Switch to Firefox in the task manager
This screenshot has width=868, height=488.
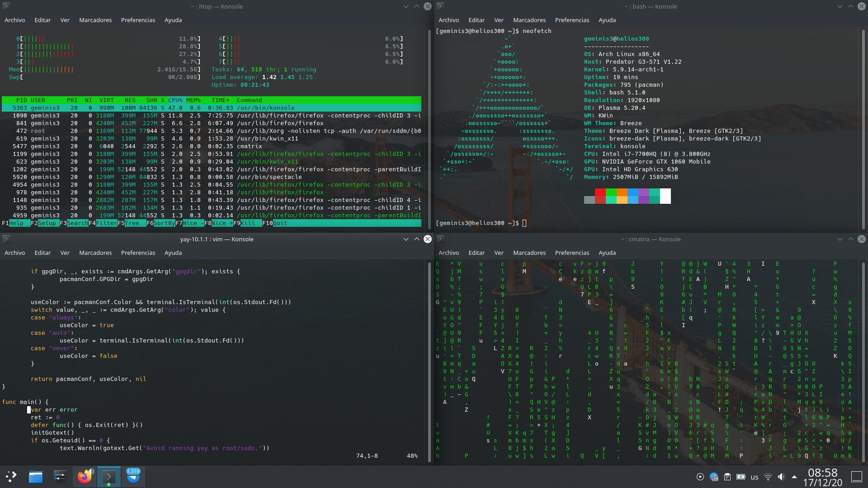pyautogui.click(x=84, y=477)
